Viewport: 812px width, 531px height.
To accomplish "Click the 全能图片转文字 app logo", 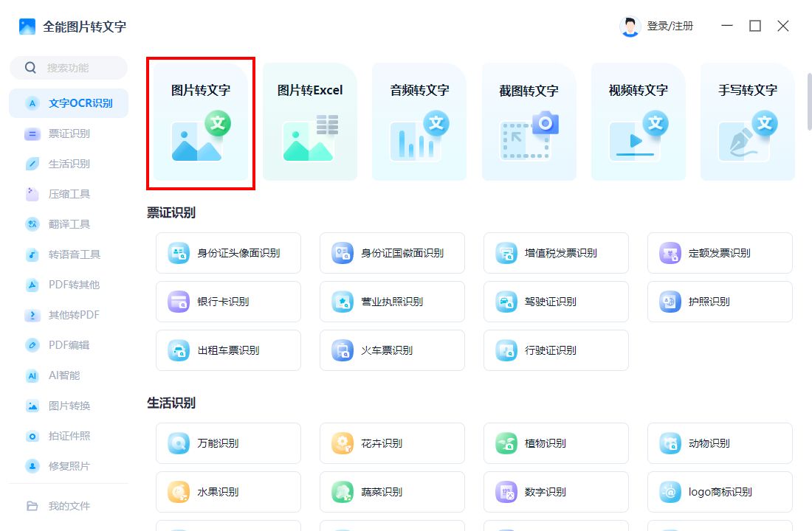I will (27, 27).
